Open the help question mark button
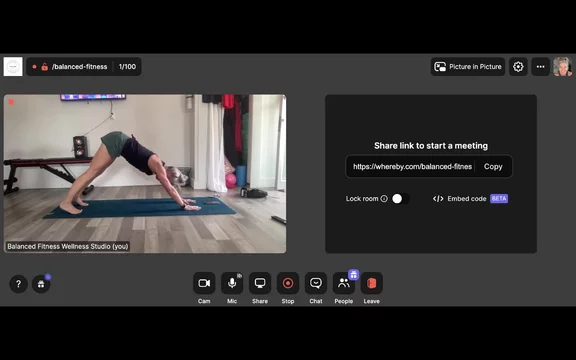The image size is (576, 360). (18, 284)
